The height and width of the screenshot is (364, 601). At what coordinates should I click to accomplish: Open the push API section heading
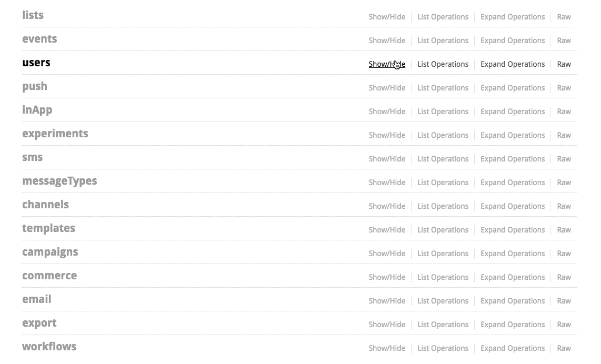pyautogui.click(x=35, y=87)
